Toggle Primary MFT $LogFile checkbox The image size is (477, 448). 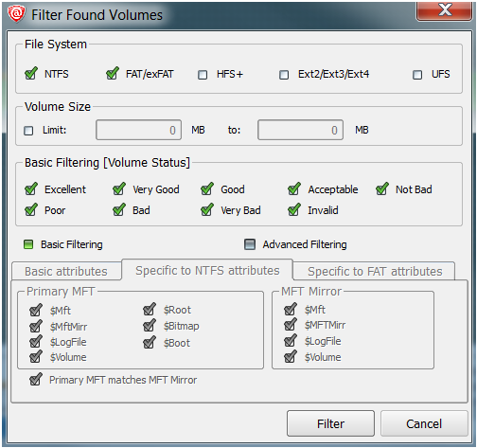click(36, 342)
